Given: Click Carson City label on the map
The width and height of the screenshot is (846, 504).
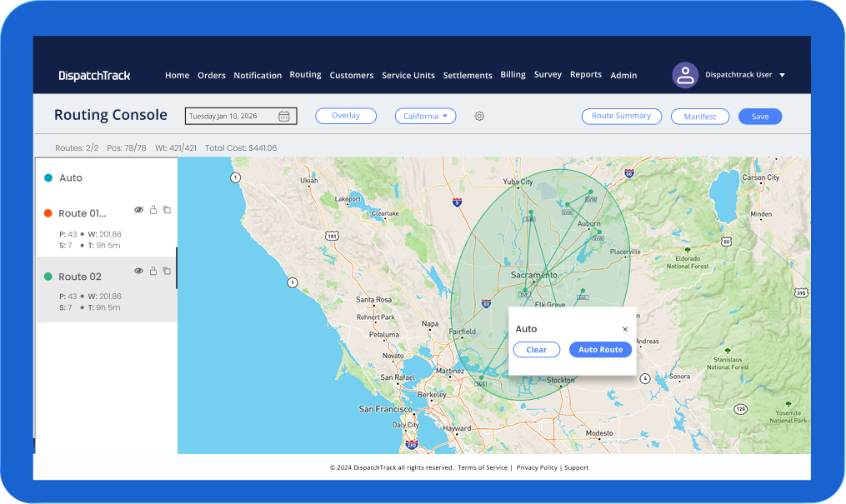Looking at the screenshot, I should coord(761,177).
